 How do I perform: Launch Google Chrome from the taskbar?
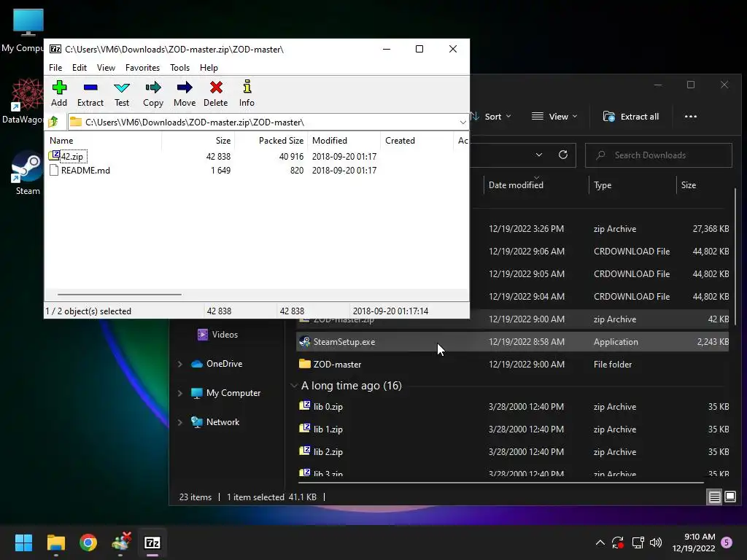88,542
